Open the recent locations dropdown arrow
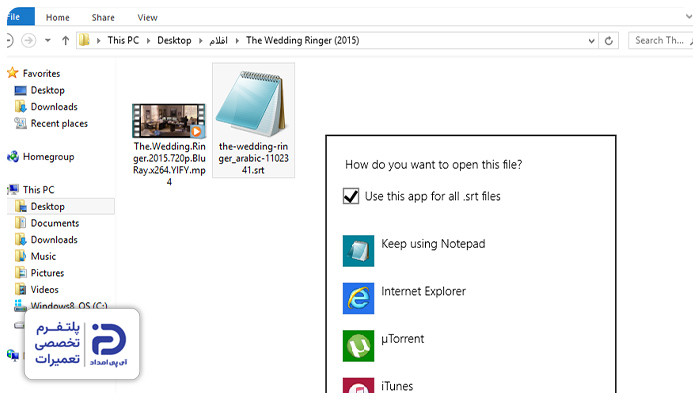The width and height of the screenshot is (700, 400). pos(47,41)
